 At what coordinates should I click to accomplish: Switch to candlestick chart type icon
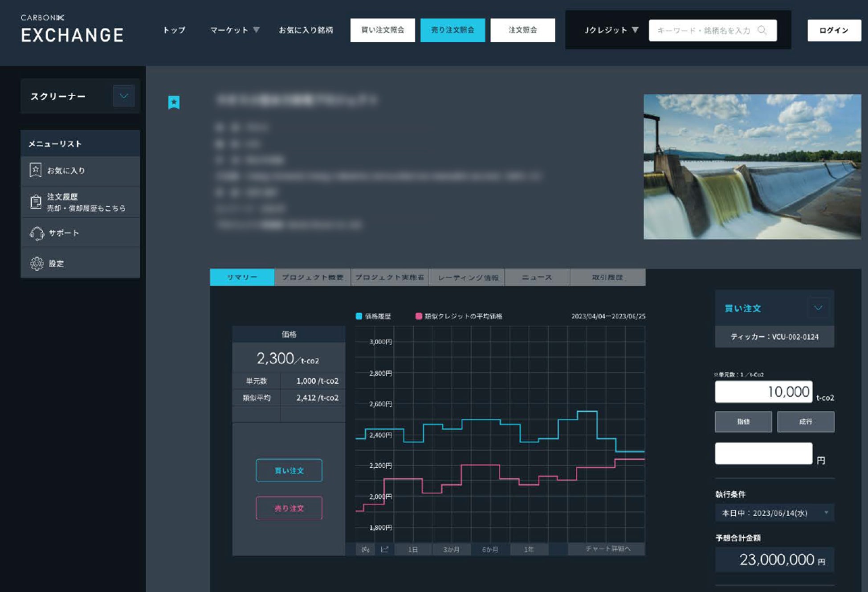click(x=365, y=549)
